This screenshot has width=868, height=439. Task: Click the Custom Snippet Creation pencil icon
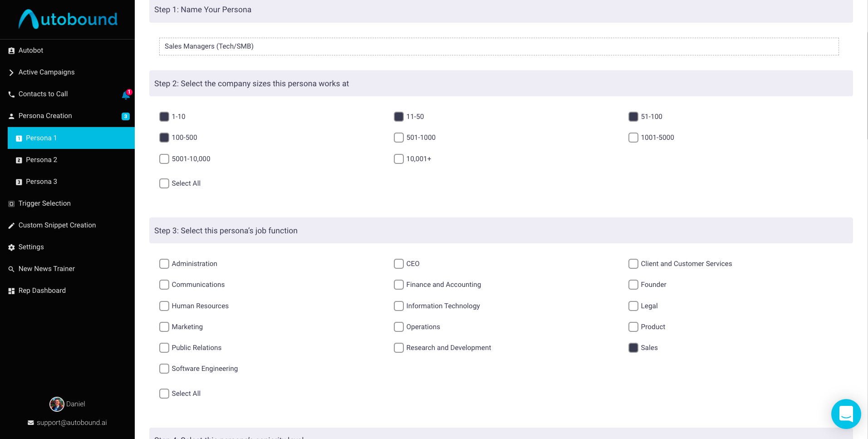pos(11,226)
